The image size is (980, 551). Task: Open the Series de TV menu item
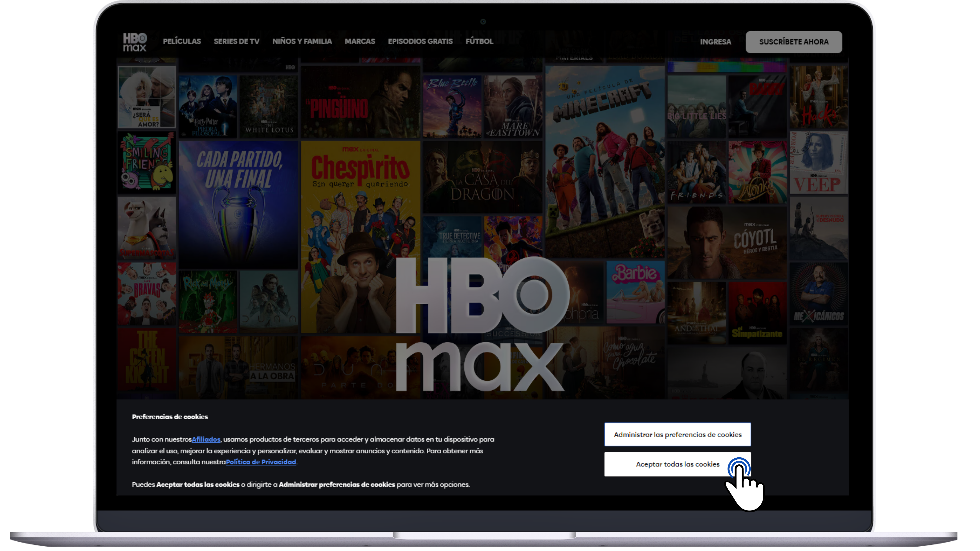[236, 41]
